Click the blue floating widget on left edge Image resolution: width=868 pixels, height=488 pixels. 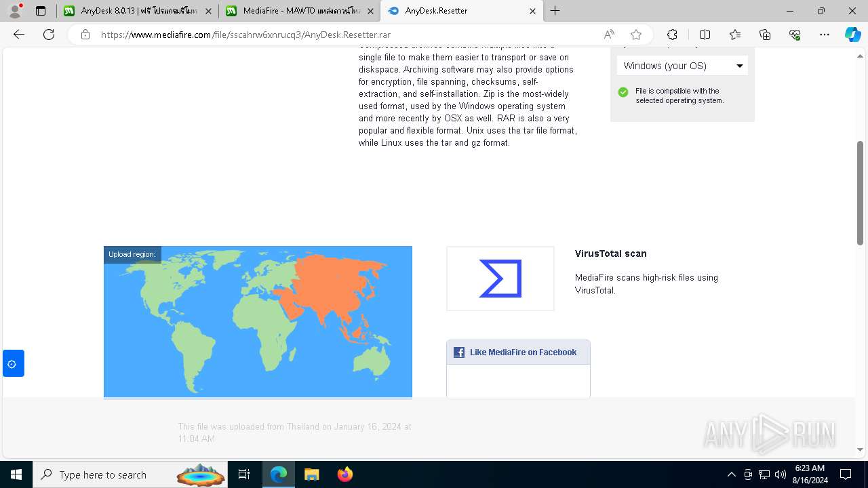[13, 364]
